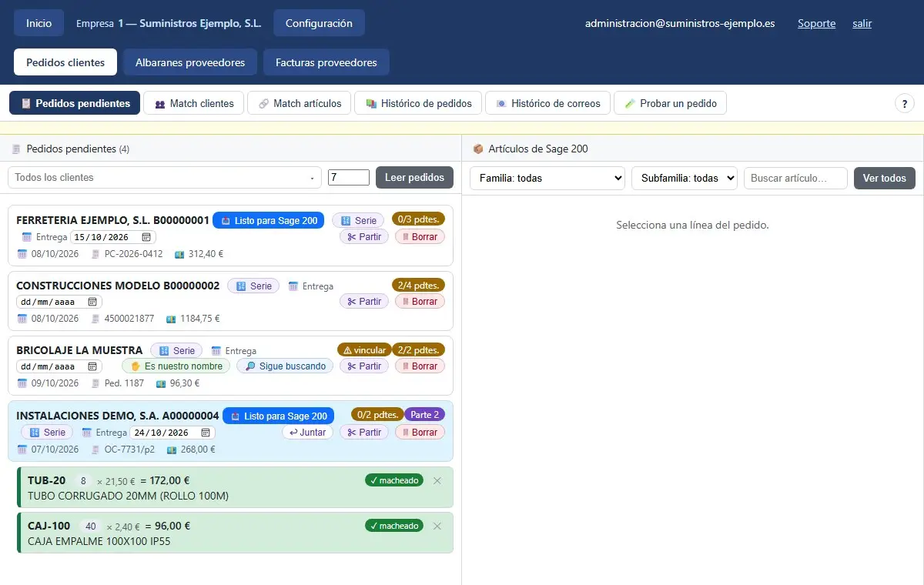Open calendar picker for BRICOLAJE LA MUESTRA delivery date
This screenshot has width=924, height=585.
[92, 366]
